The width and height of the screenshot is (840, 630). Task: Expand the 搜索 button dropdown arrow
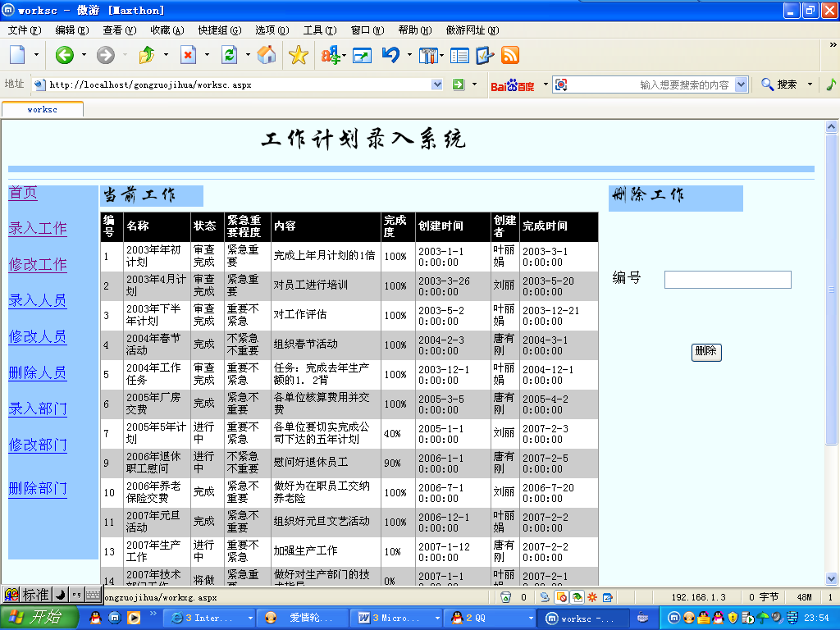click(x=810, y=84)
